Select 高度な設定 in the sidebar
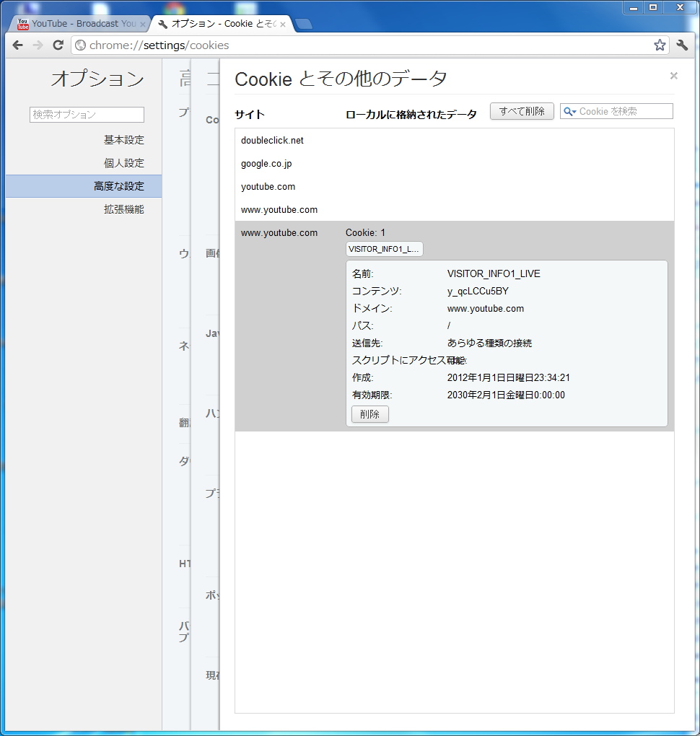Image resolution: width=700 pixels, height=736 pixels. tap(84, 186)
